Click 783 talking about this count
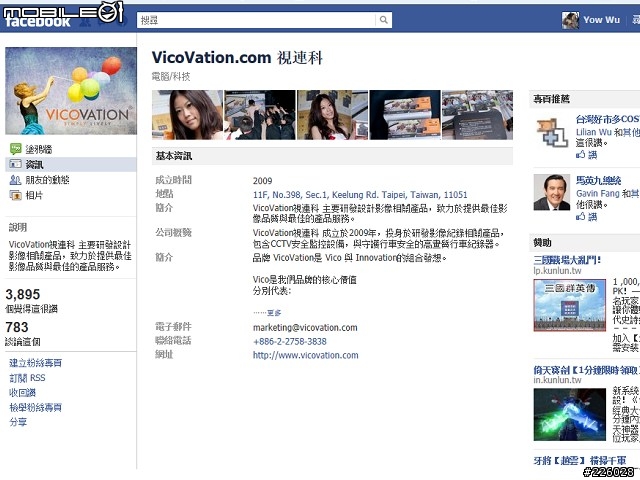The image size is (640, 480). pyautogui.click(x=17, y=327)
